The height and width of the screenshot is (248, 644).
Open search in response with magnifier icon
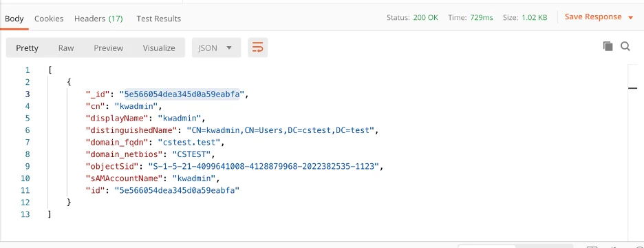click(x=625, y=46)
